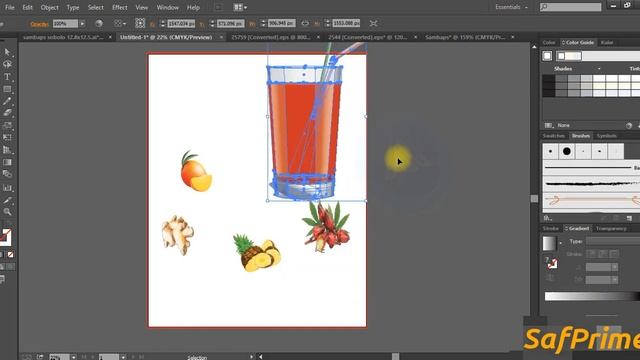Open the Window menu

click(167, 7)
